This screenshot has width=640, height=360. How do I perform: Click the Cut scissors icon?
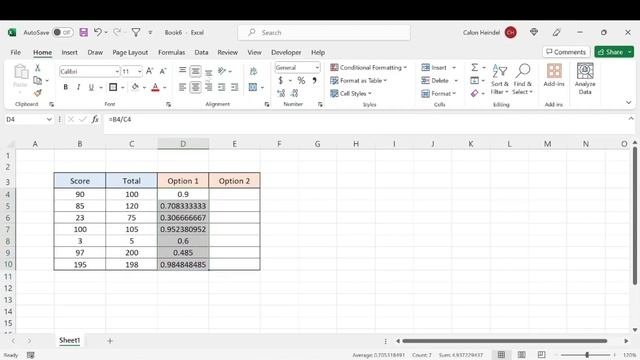[x=38, y=68]
